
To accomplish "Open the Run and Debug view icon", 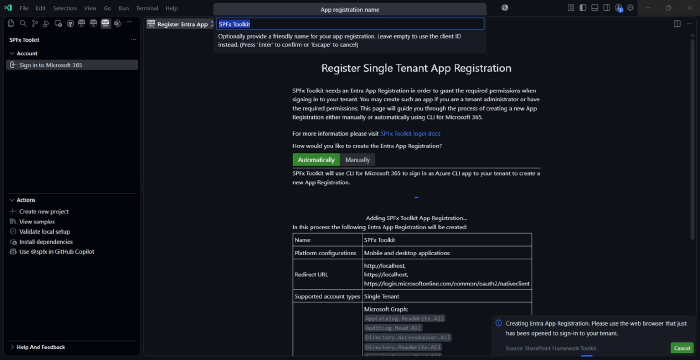I will tap(46, 24).
